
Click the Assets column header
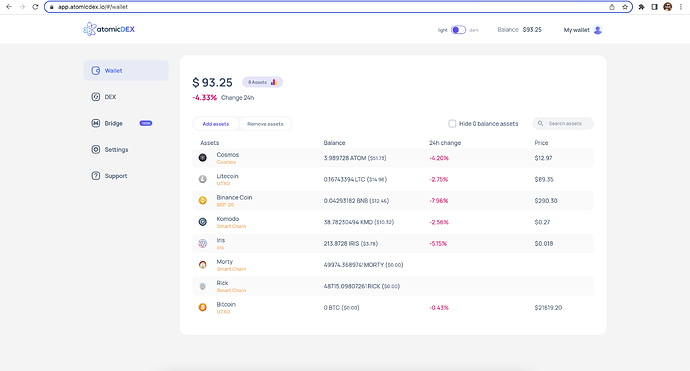pyautogui.click(x=209, y=143)
